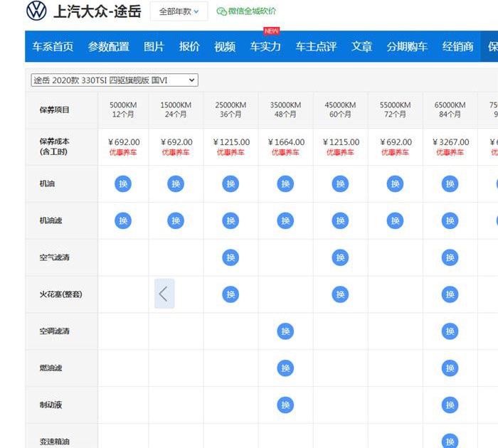This screenshot has width=498, height=448.
Task: Click 优惠养车 under 35000KM column
Action: [x=285, y=152]
